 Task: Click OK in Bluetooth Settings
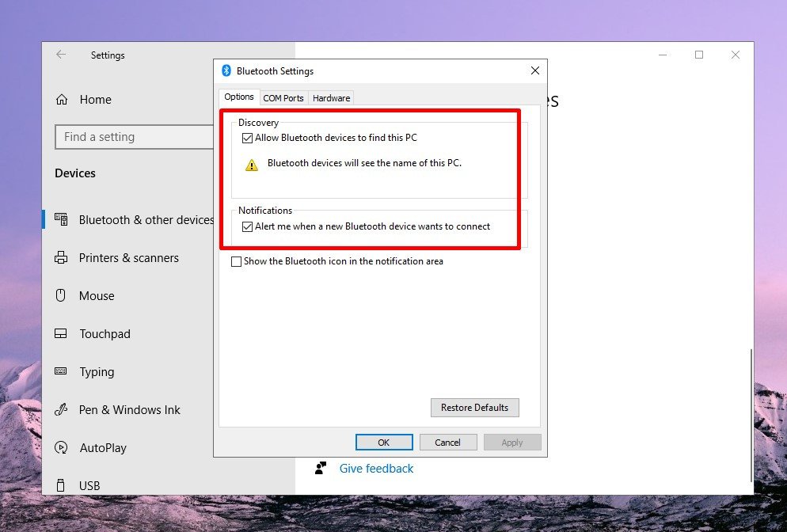coord(384,443)
